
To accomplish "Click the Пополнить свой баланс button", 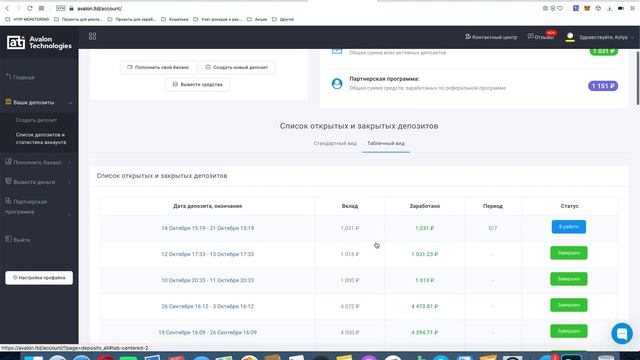I will [158, 67].
